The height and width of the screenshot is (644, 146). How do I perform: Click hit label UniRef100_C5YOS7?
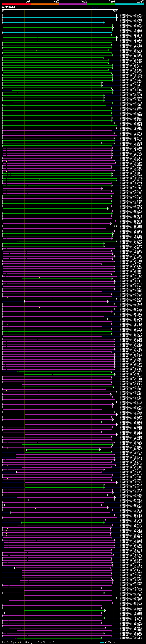pos(131,58)
